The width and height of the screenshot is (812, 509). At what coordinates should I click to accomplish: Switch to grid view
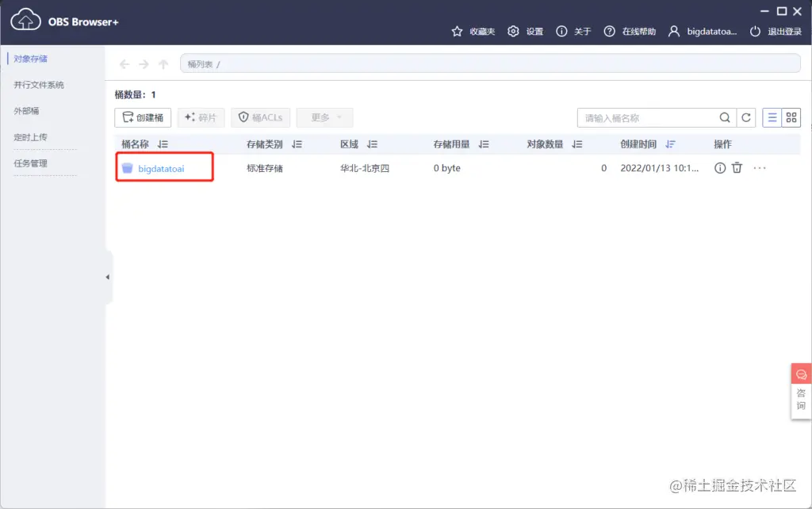pos(791,118)
